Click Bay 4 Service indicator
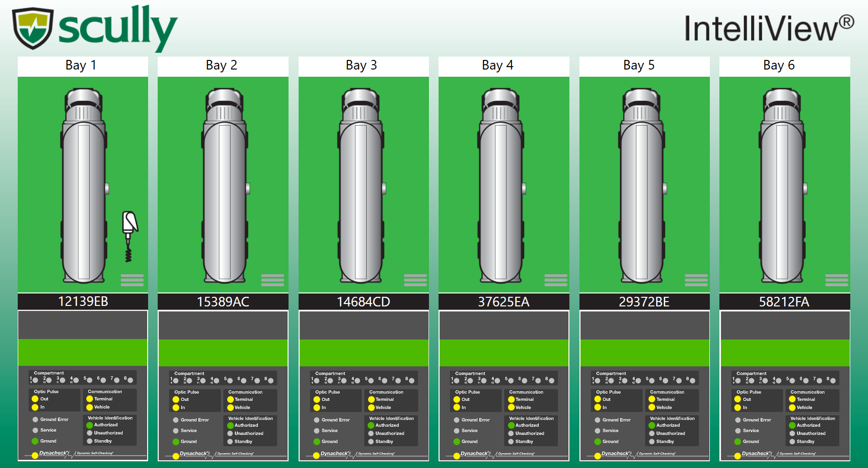This screenshot has height=468, width=868. click(457, 431)
